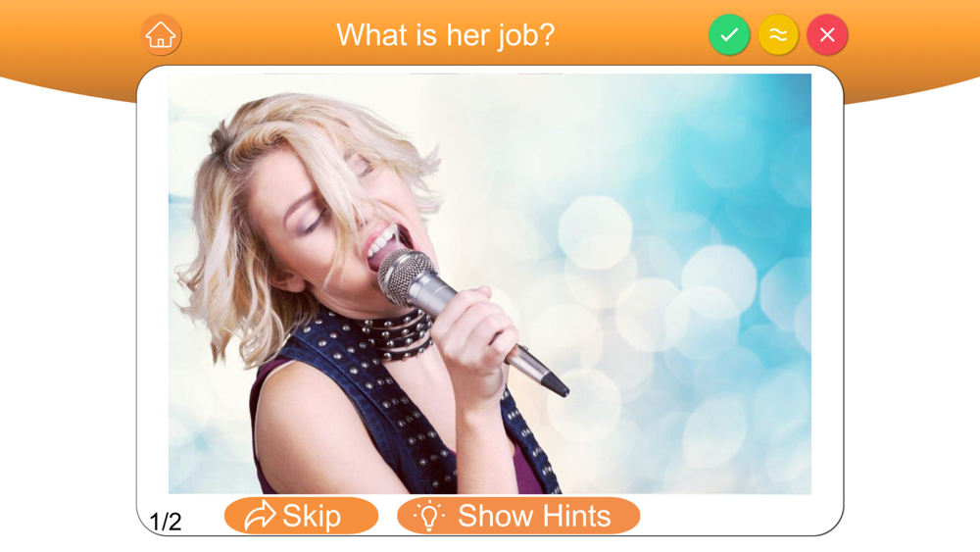Click the lightbulb icon beside Show Hints
Viewport: 980px width, 552px height.
click(429, 517)
